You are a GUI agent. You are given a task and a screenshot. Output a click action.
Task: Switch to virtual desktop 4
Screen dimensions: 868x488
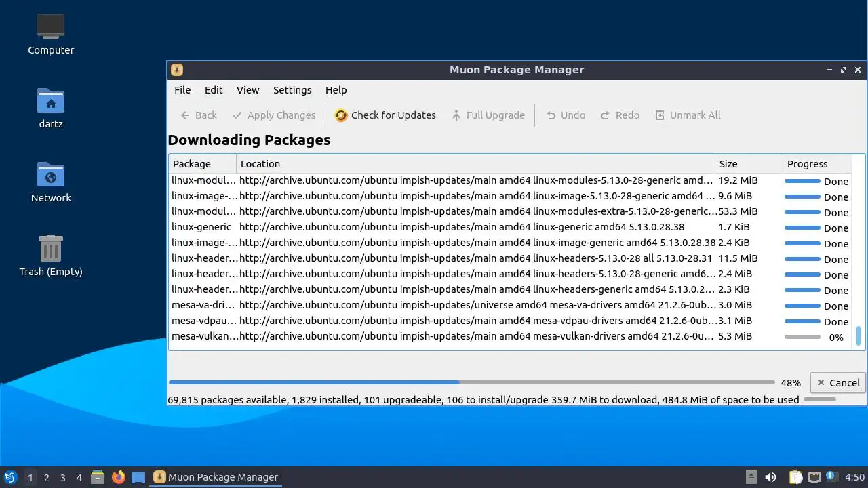pyautogui.click(x=79, y=478)
